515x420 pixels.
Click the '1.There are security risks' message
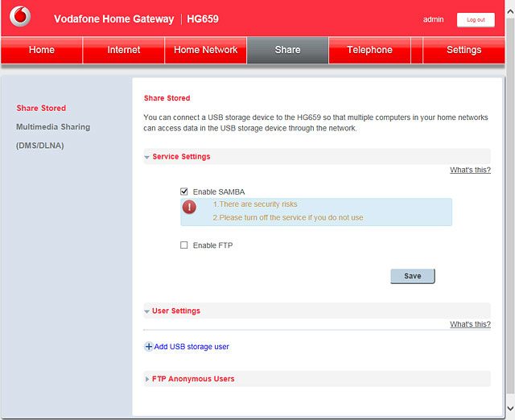point(255,204)
